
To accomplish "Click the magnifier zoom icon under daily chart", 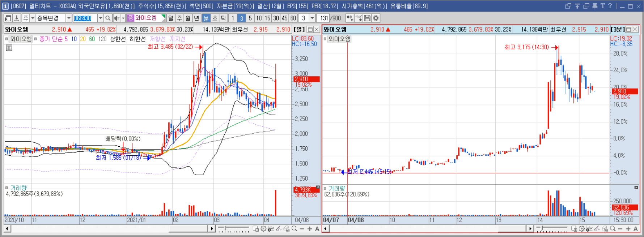I will pos(295,229).
